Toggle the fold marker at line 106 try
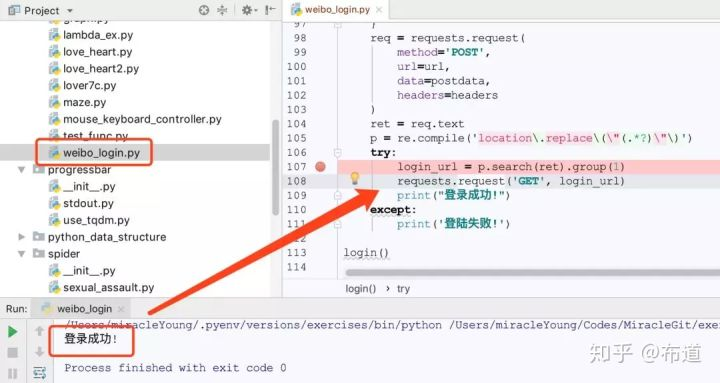This screenshot has width=720, height=383. coord(338,152)
